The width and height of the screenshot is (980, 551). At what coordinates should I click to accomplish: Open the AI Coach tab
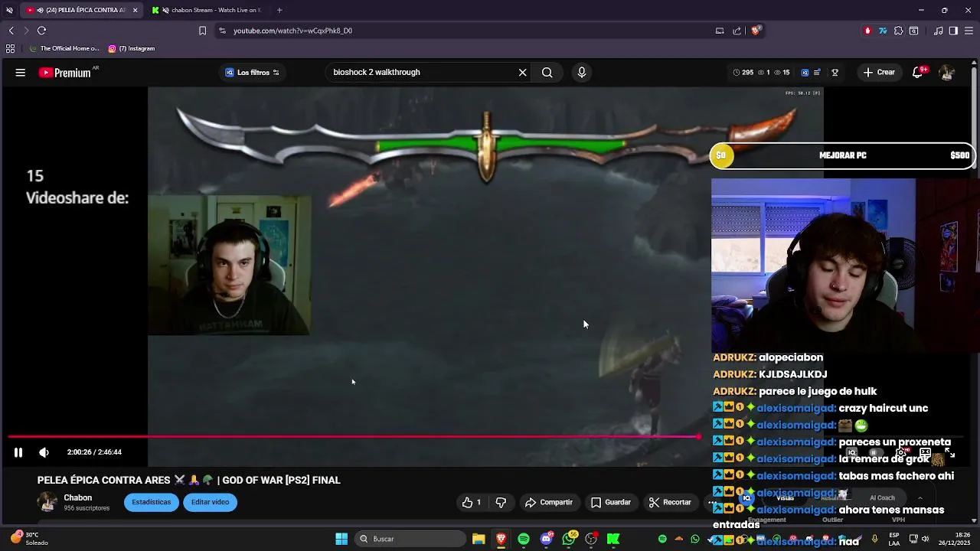pyautogui.click(x=882, y=497)
